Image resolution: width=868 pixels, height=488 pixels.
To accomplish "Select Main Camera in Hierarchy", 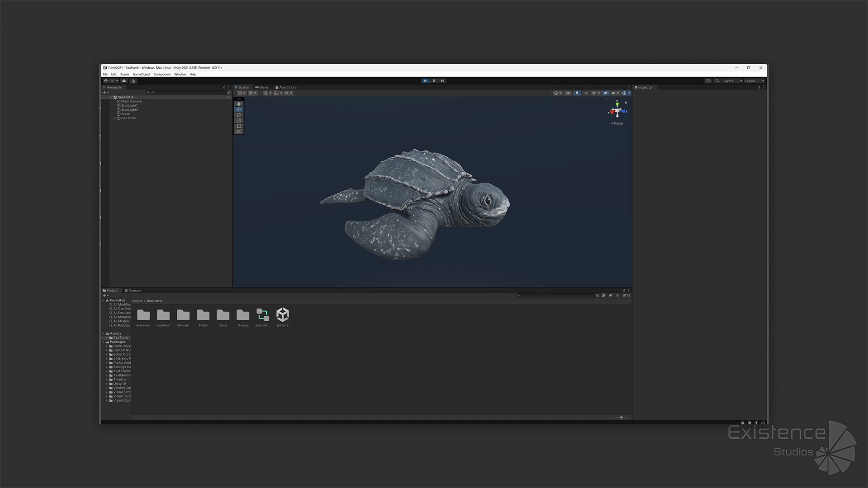I will tap(131, 102).
